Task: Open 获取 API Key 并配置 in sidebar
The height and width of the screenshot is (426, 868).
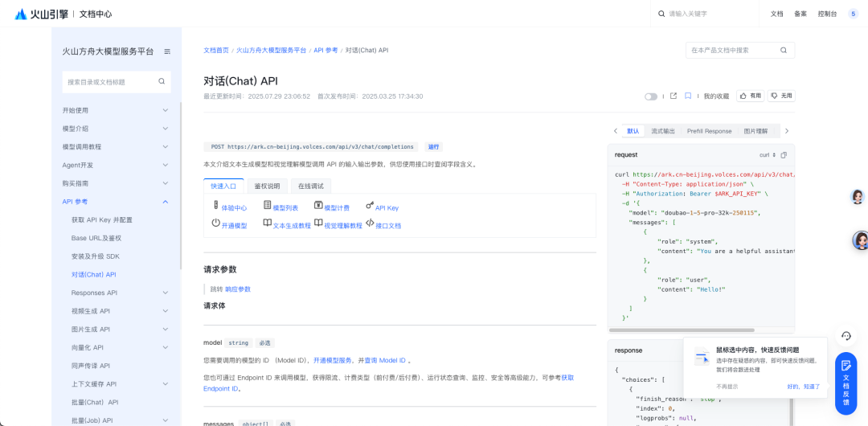Action: (102, 220)
